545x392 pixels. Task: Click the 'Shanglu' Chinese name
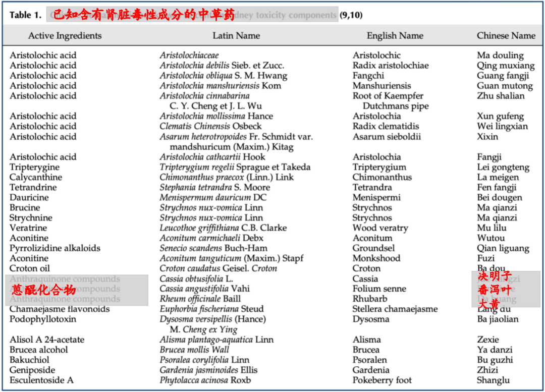tap(493, 380)
